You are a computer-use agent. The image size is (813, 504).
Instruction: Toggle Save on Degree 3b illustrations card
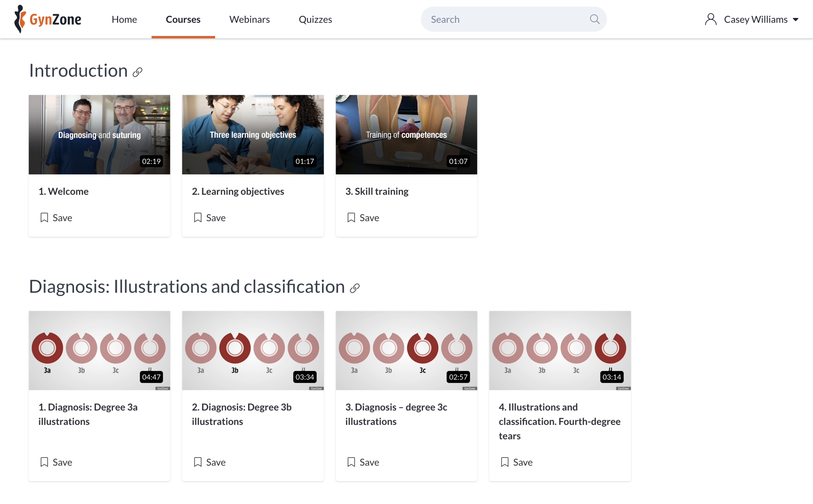click(x=209, y=462)
